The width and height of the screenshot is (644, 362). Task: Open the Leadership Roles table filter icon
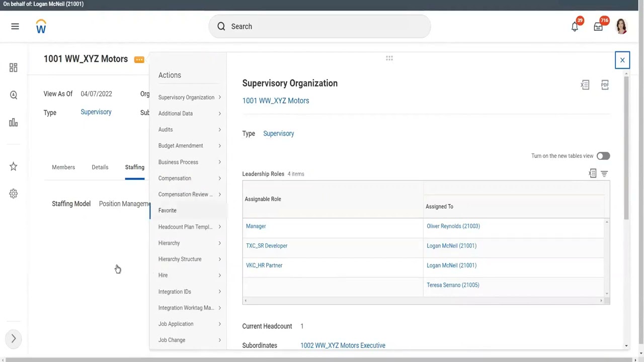click(x=604, y=173)
